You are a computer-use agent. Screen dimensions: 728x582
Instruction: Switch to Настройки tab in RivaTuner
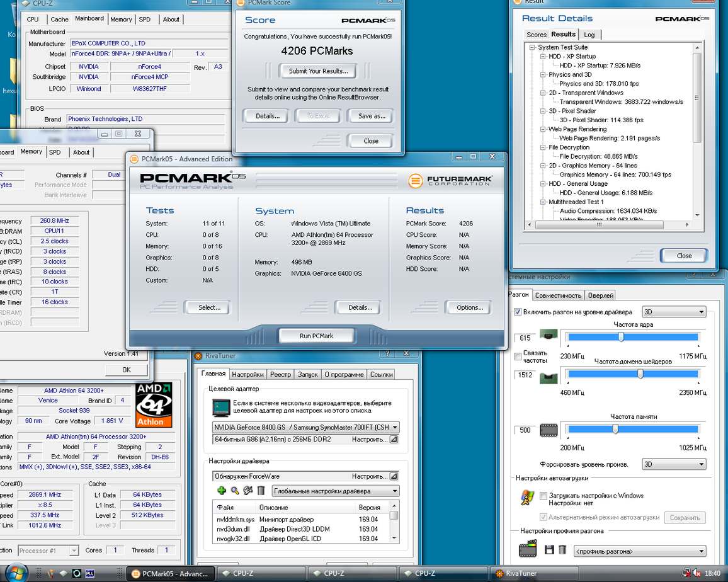247,374
